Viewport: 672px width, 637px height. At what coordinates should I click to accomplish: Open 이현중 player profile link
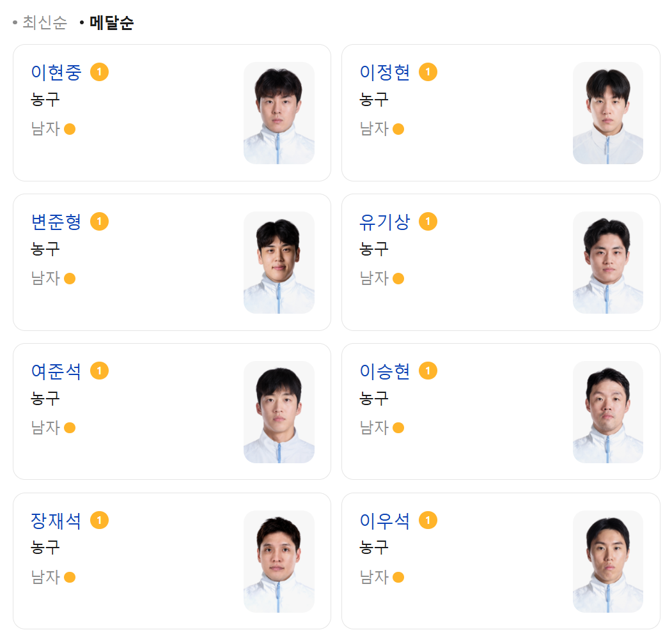click(56, 72)
